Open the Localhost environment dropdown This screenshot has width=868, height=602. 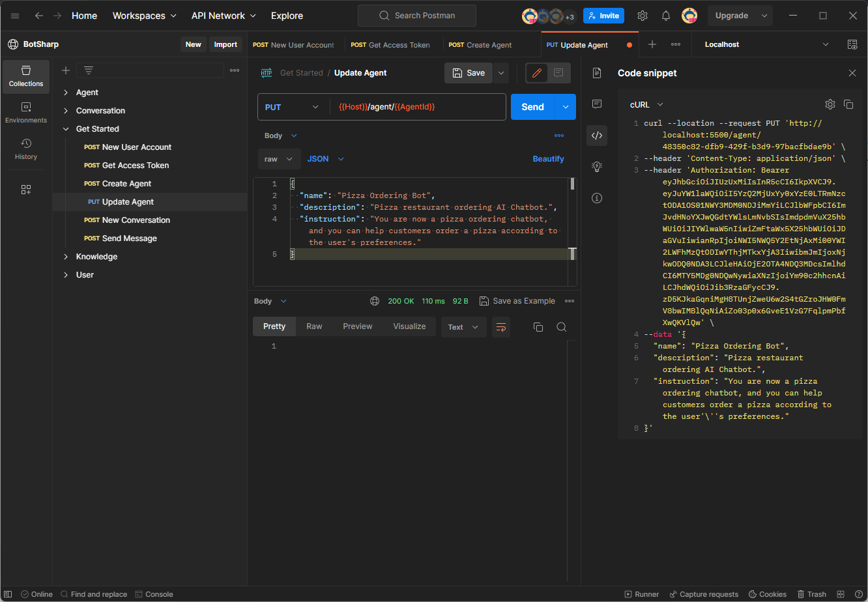(x=767, y=44)
